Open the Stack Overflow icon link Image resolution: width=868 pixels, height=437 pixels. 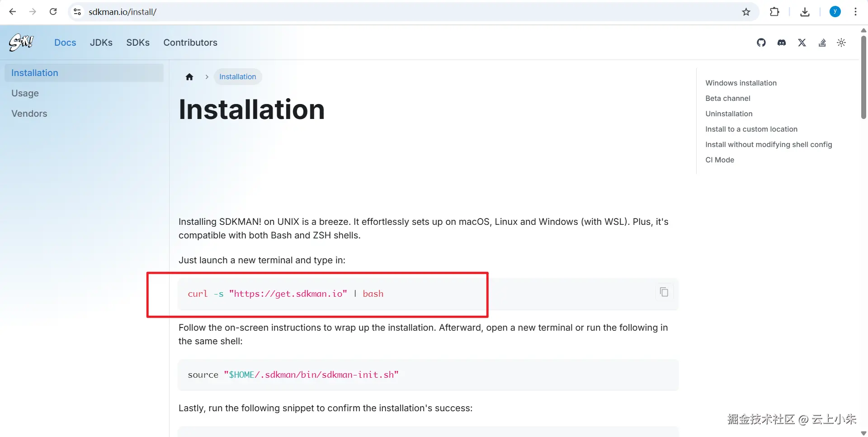[822, 43]
